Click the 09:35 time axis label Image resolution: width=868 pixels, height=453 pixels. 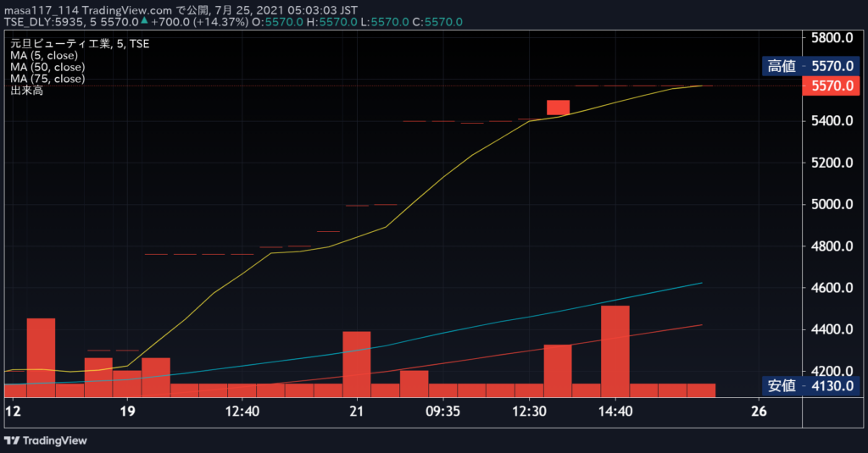coord(442,411)
